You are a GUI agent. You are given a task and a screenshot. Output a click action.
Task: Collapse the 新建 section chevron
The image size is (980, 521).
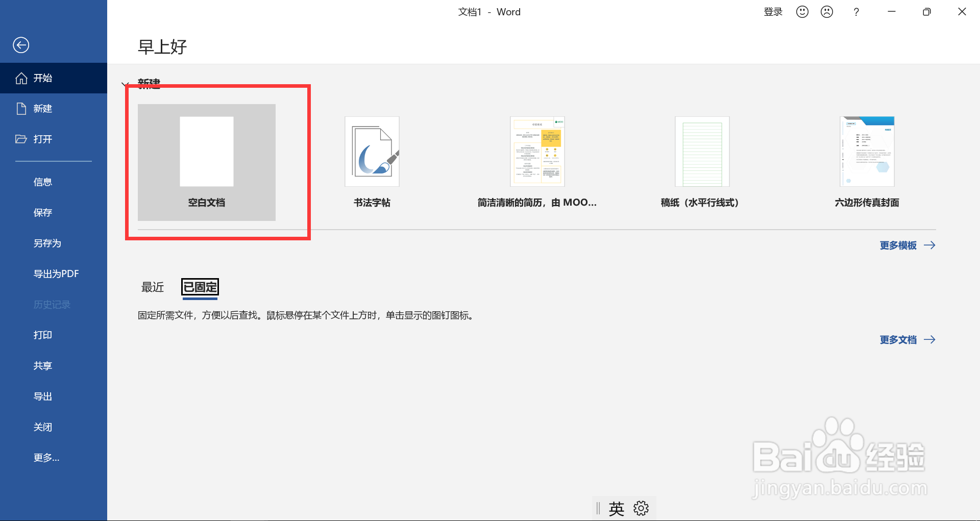click(x=125, y=85)
